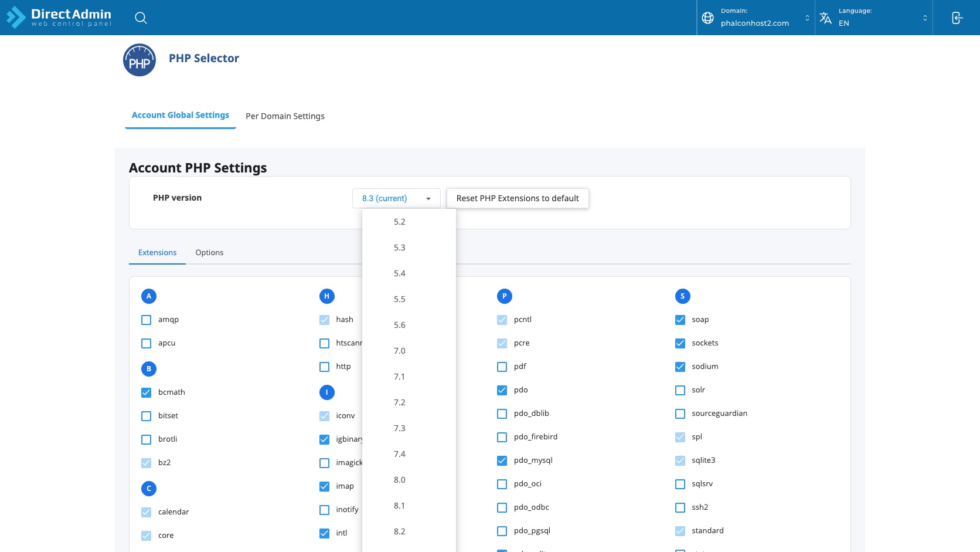Select PHP version 7.0 from list
Screen dimensions: 980x552
point(409,351)
